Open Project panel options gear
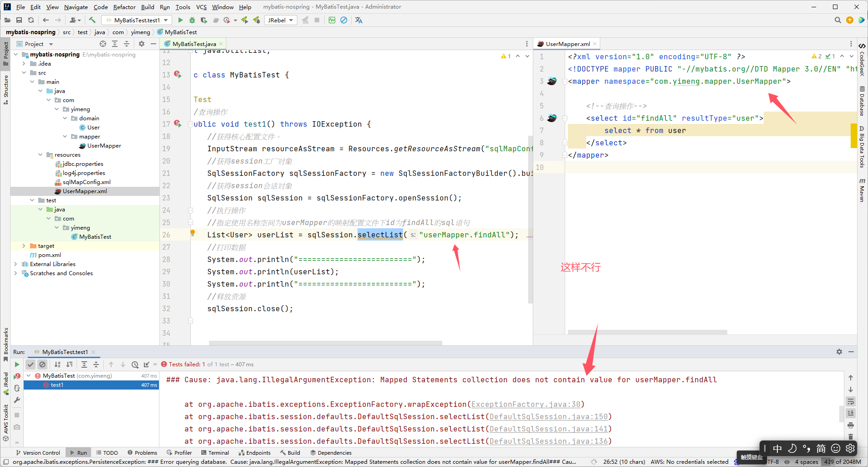This screenshot has height=467, width=868. click(142, 44)
